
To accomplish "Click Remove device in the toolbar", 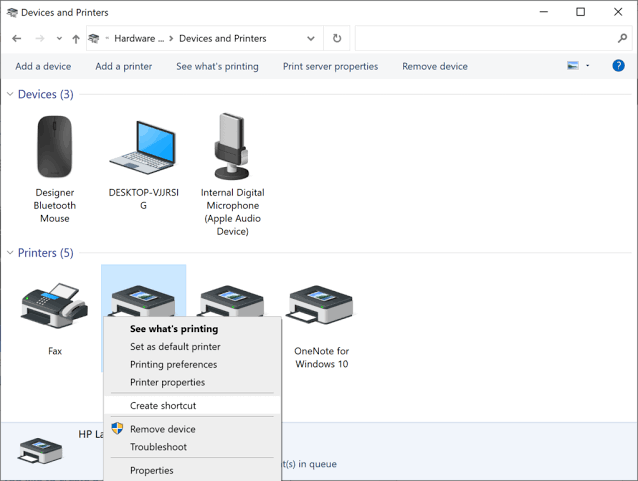I will tap(435, 66).
